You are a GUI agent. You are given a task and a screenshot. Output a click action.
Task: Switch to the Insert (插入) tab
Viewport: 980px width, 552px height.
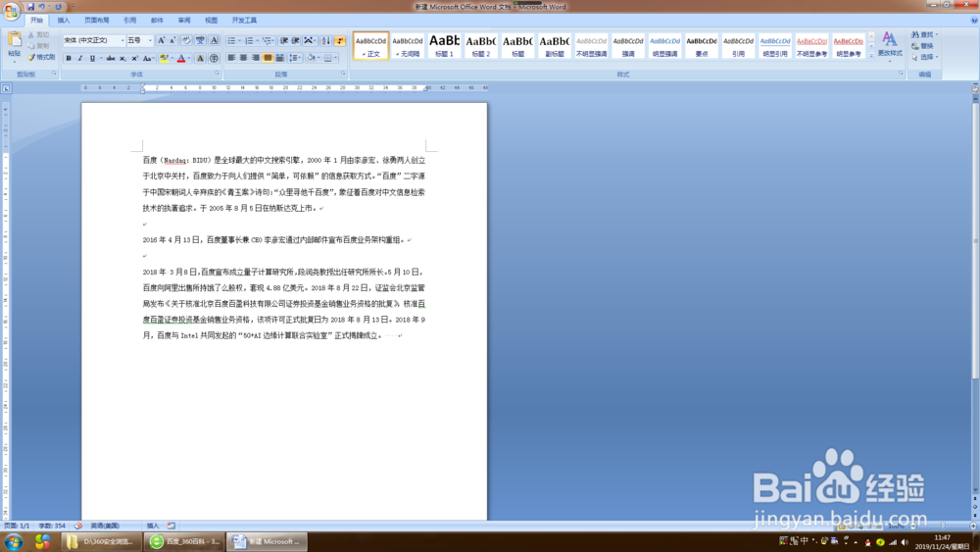tap(64, 21)
